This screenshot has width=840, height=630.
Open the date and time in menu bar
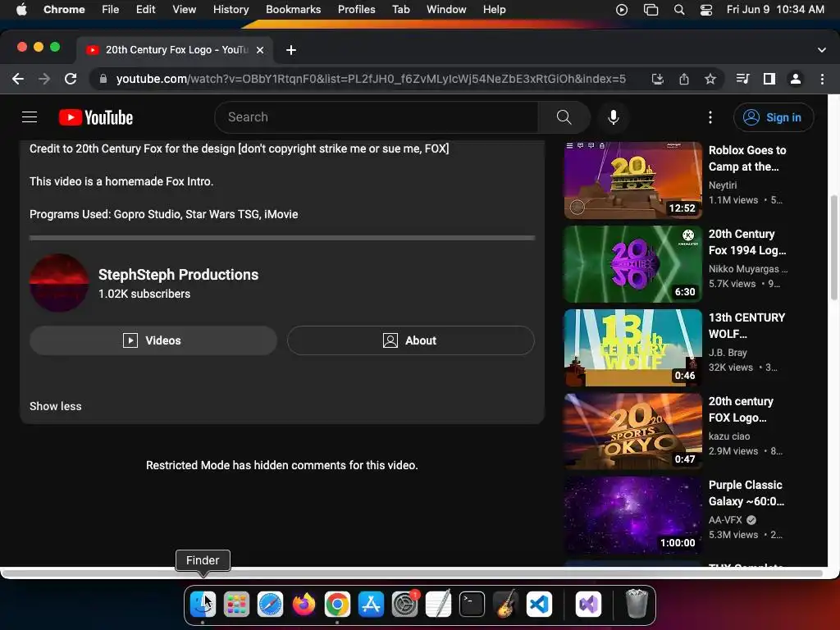point(775,10)
